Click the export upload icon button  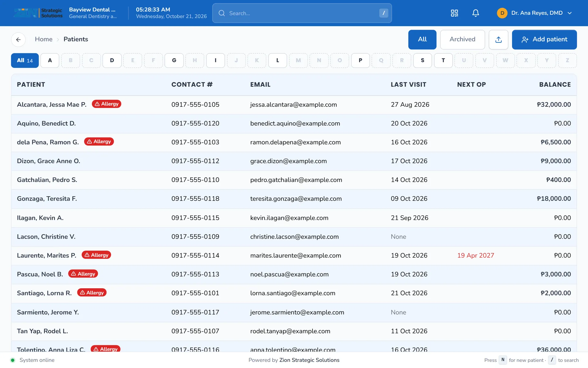click(x=498, y=40)
